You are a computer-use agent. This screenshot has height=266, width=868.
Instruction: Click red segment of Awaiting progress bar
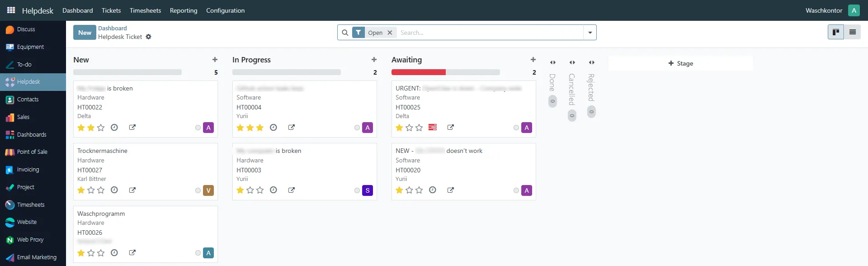(x=419, y=72)
